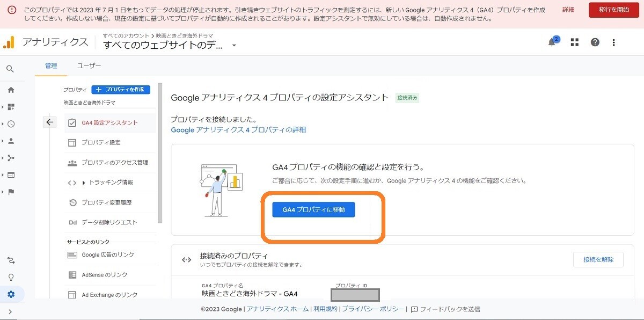644x320 pixels.
Task: Open the Help icon in the header
Action: (595, 42)
